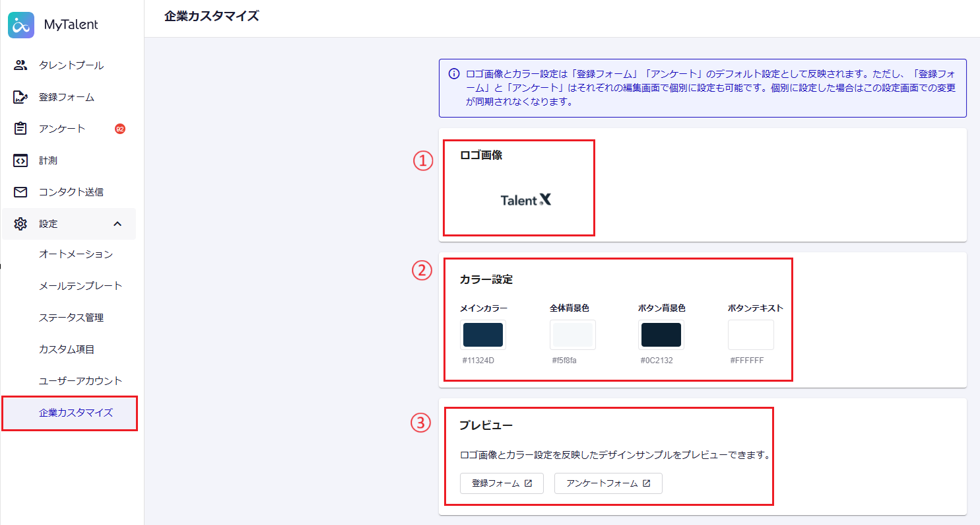Click the 設定 gear icon
The image size is (980, 525).
20,224
